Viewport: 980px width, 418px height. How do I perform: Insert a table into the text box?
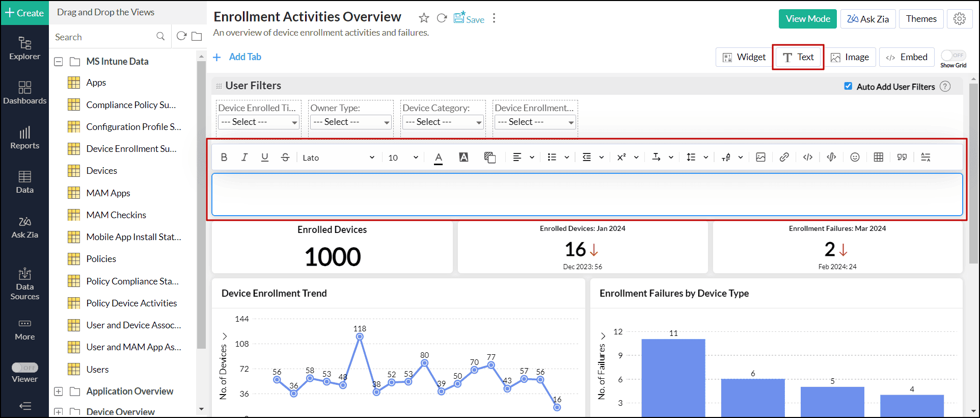click(879, 158)
